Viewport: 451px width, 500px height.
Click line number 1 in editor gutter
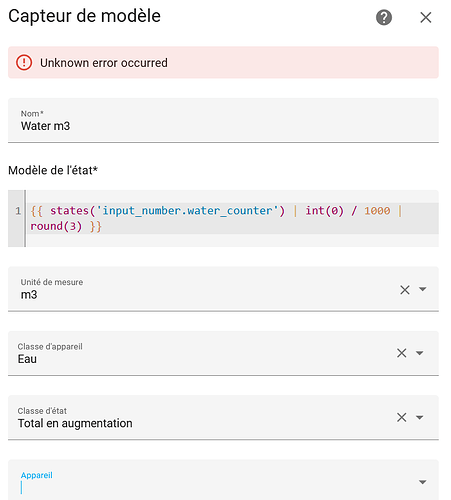tap(18, 211)
